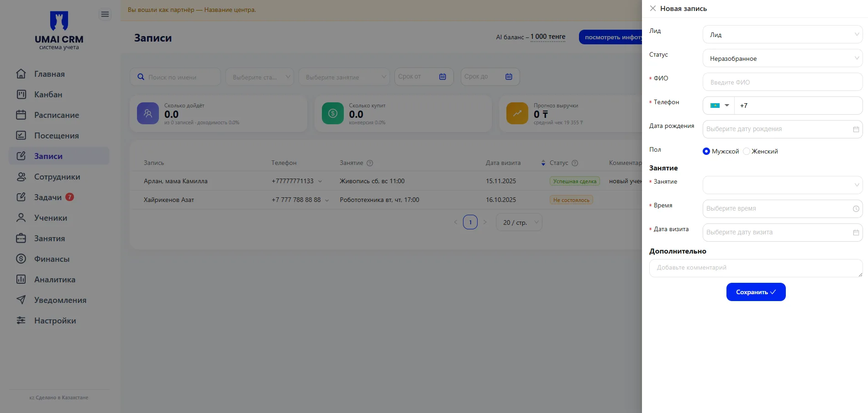Click Сделано в Казахстане footer text
Viewport: 868px width, 413px height.
pyautogui.click(x=62, y=397)
